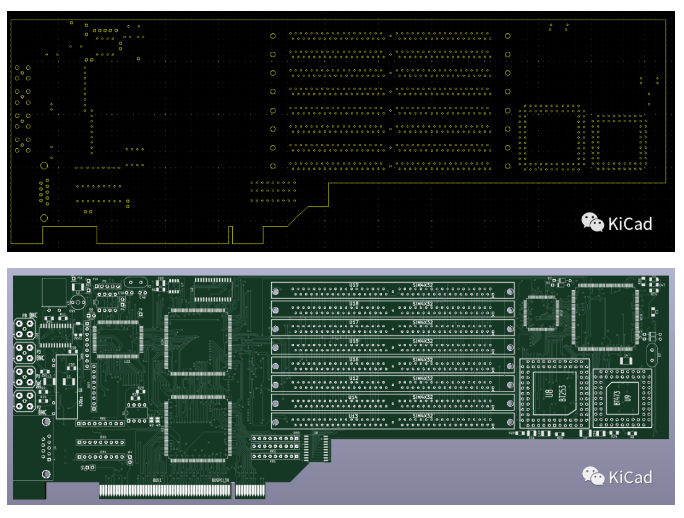
Task: Click the large QFP chip in top-right of board
Action: click(602, 317)
